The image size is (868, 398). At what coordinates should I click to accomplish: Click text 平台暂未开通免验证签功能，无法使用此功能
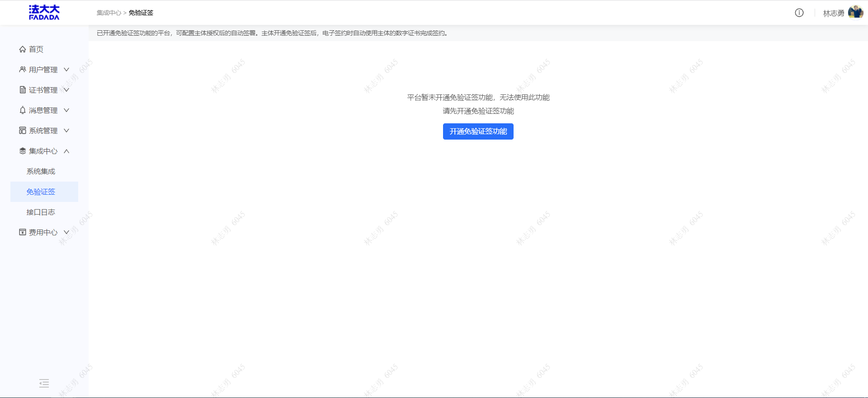point(478,98)
